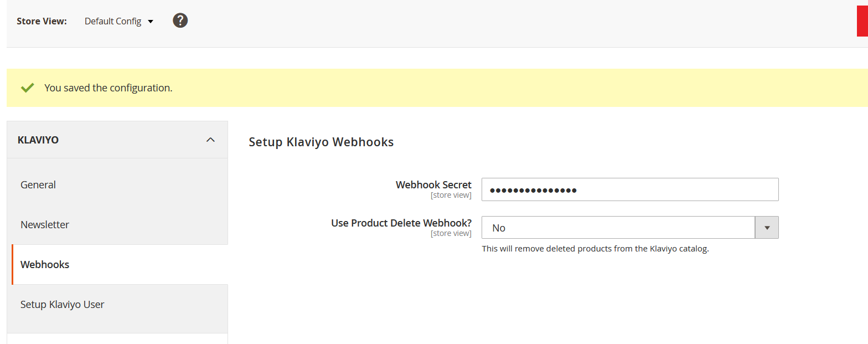Viewport: 868px width, 344px height.
Task: Focus the Webhook Secret input field
Action: (630, 189)
